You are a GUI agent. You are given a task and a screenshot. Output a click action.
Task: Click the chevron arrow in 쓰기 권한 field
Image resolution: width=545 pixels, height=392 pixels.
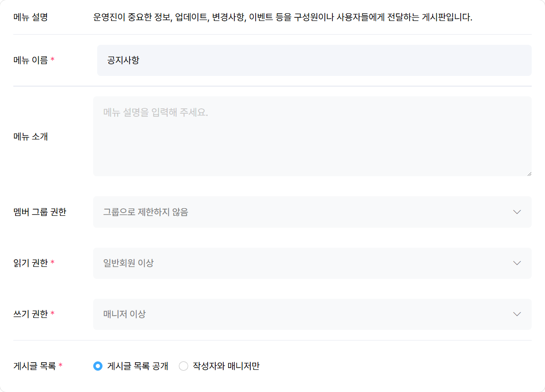[517, 314]
